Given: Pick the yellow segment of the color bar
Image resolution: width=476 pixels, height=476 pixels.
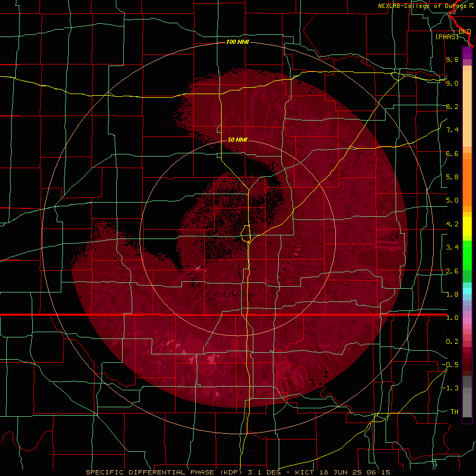Looking at the screenshot, I should pyautogui.click(x=467, y=226).
